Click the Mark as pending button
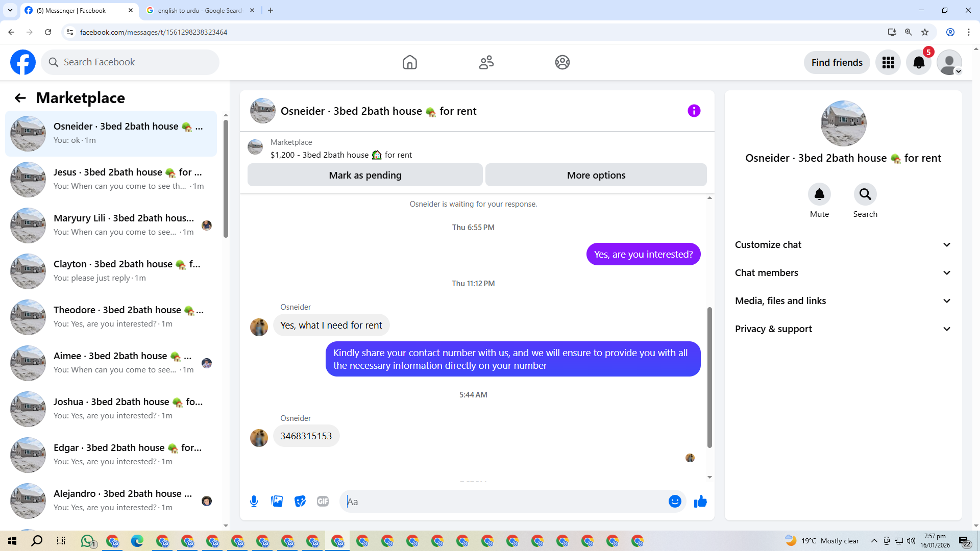Image resolution: width=980 pixels, height=551 pixels. 365,175
